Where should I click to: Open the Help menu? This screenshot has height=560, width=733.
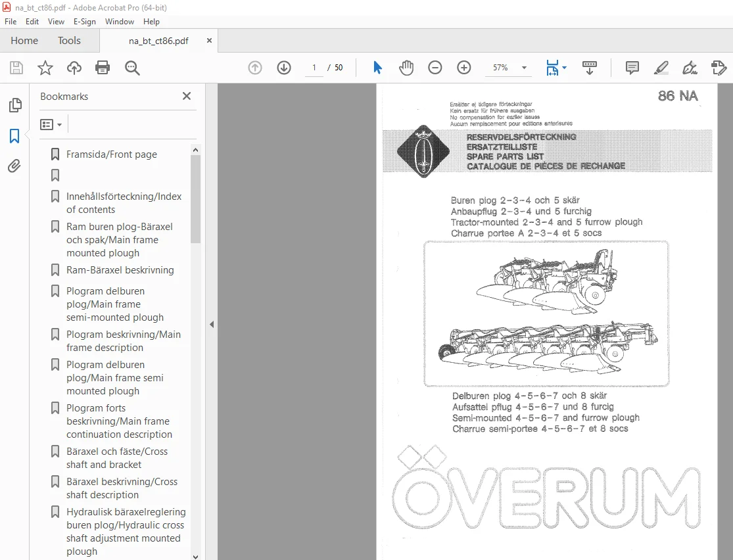coord(151,22)
